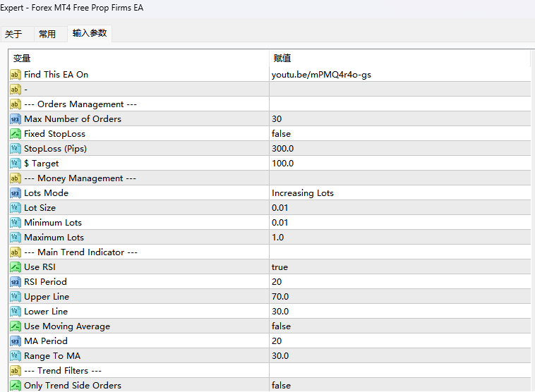535x392 pixels.
Task: Switch to the 关于 tab
Action: coord(13,34)
